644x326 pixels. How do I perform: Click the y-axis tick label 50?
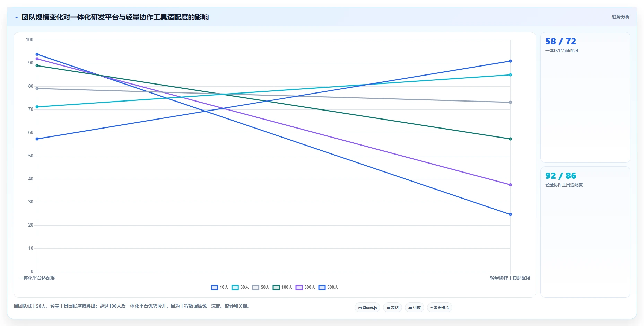(31, 156)
